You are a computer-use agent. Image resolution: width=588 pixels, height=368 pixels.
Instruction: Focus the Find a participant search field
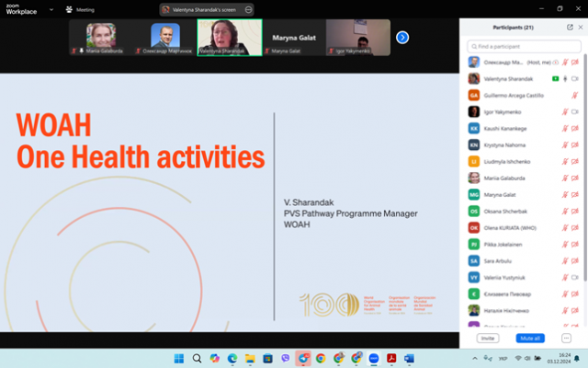524,47
